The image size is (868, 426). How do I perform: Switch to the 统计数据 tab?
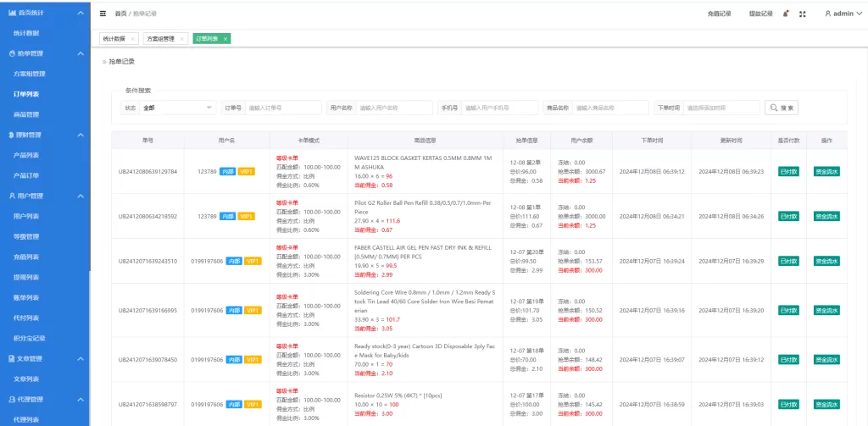[x=114, y=39]
